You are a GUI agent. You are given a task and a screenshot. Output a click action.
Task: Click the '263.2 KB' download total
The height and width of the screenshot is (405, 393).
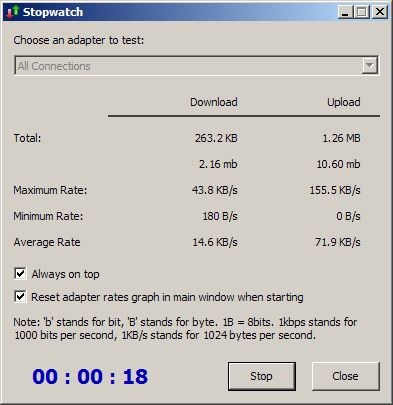pyautogui.click(x=216, y=138)
